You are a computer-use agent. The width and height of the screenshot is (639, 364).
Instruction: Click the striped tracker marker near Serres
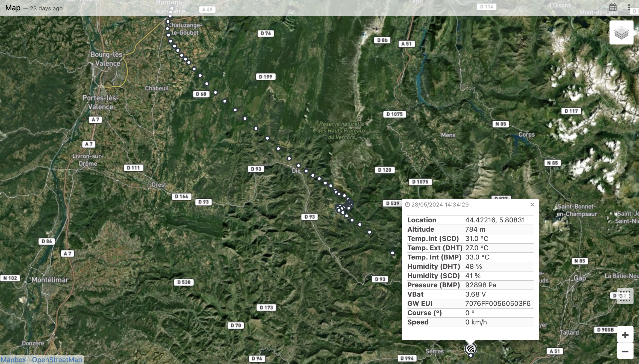(470, 349)
